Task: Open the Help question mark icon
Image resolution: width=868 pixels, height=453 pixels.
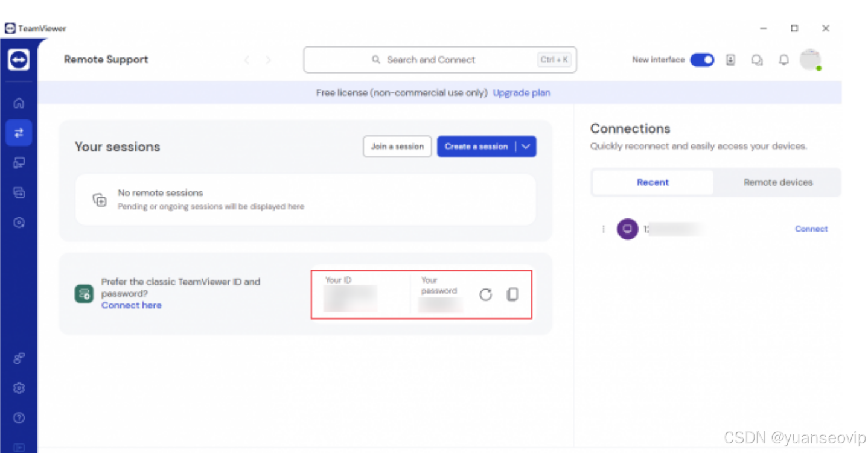Action: coord(19,418)
